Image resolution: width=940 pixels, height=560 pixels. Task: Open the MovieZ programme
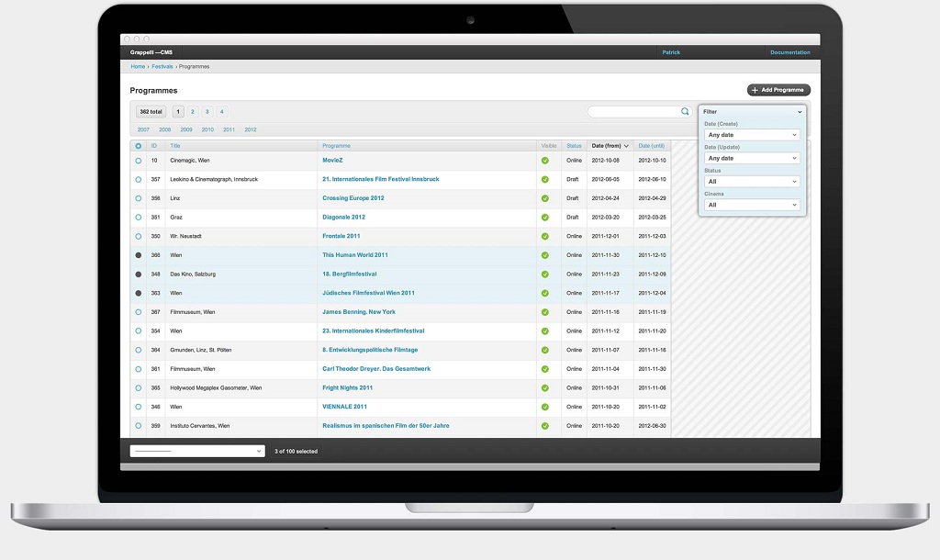pyautogui.click(x=332, y=161)
